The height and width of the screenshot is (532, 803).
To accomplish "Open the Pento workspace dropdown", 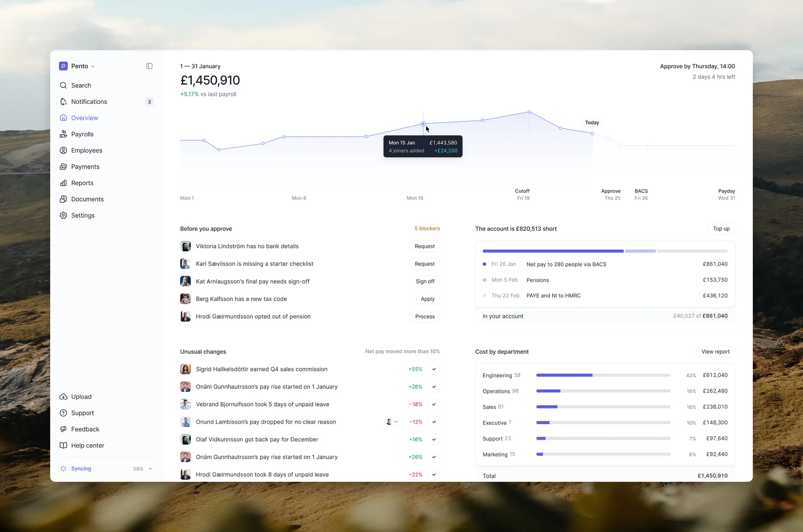I will point(77,66).
